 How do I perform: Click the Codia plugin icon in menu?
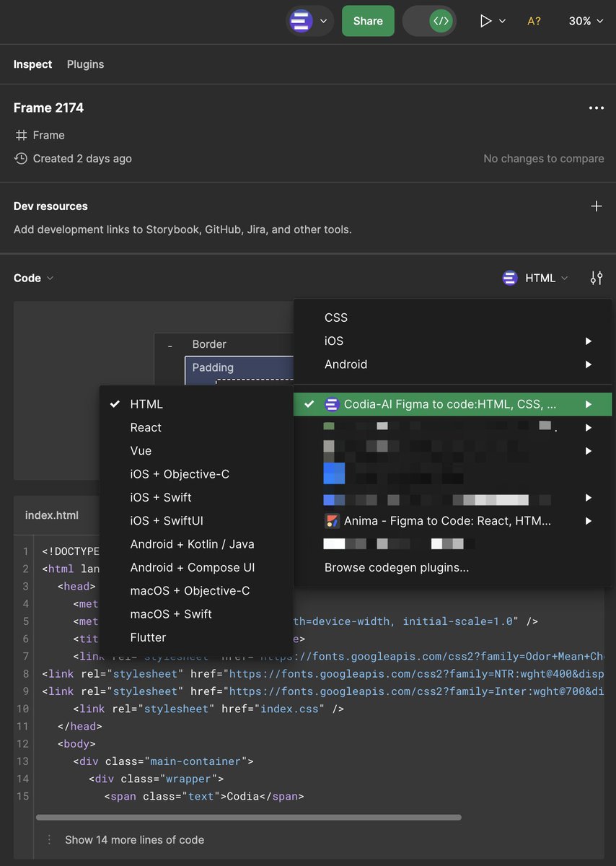point(332,404)
